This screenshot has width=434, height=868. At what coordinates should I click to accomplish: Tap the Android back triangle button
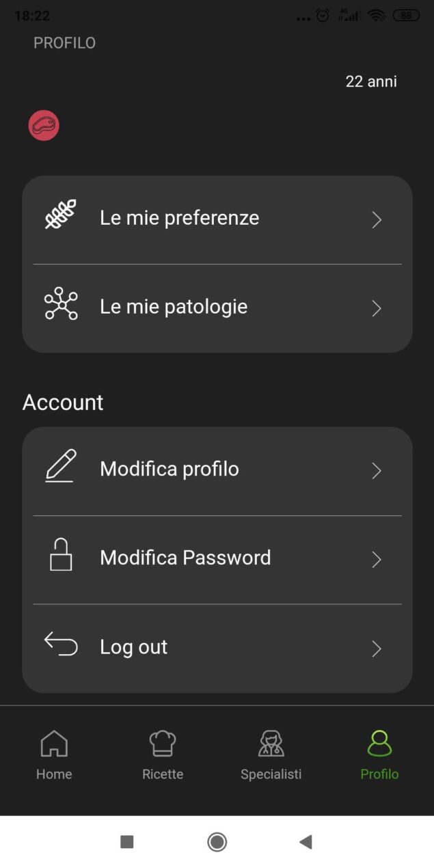(x=306, y=842)
